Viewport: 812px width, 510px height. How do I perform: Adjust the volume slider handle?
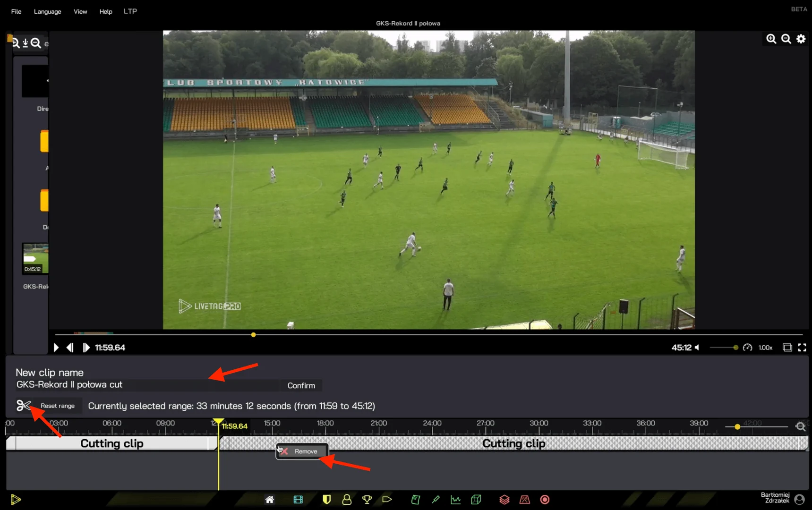[x=735, y=348]
